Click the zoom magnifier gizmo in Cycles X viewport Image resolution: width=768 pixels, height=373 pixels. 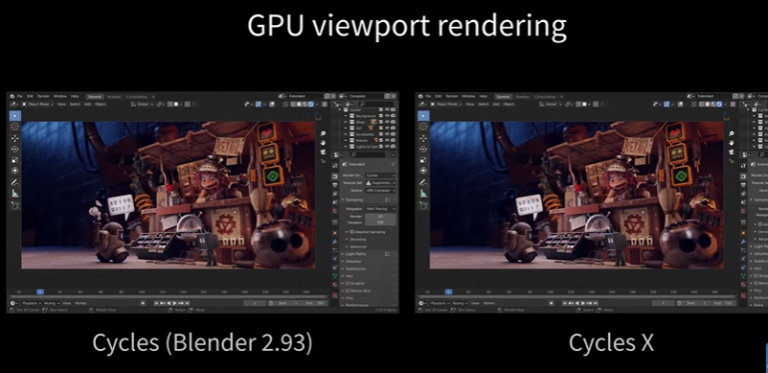pos(732,134)
